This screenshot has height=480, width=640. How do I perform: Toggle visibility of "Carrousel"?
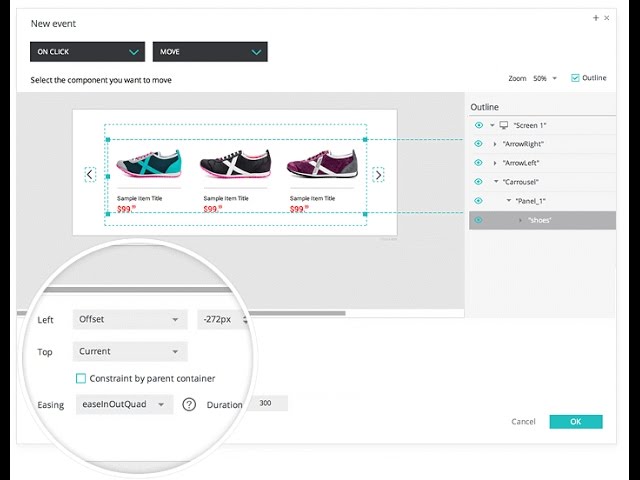coord(479,182)
